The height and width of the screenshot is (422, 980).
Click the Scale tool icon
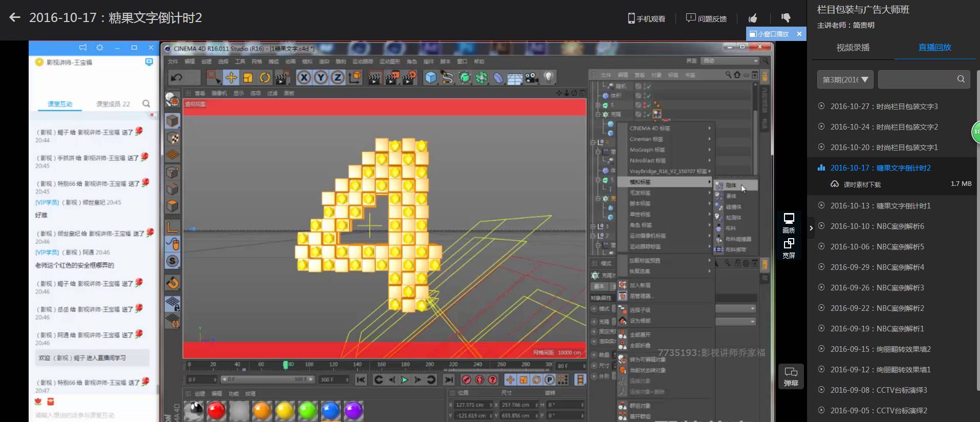248,78
